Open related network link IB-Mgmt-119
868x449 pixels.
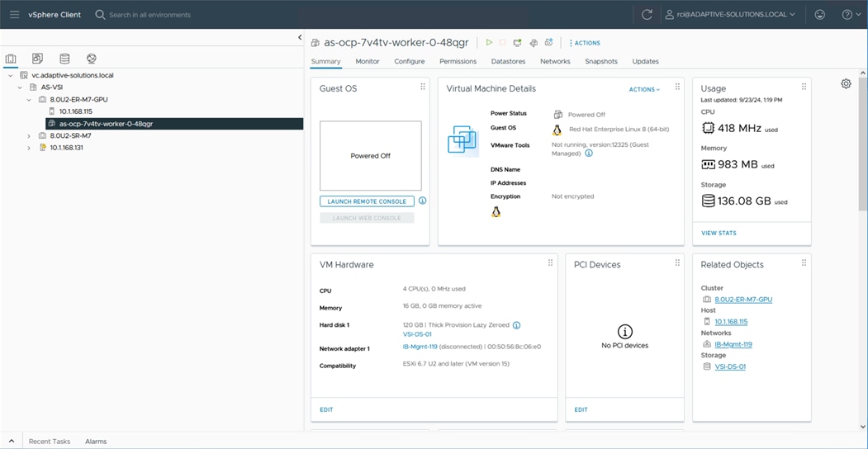pos(733,344)
